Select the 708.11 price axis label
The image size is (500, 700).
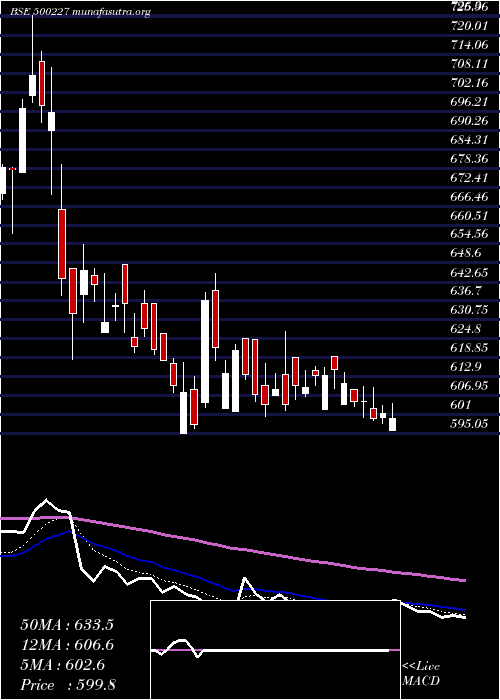468,64
